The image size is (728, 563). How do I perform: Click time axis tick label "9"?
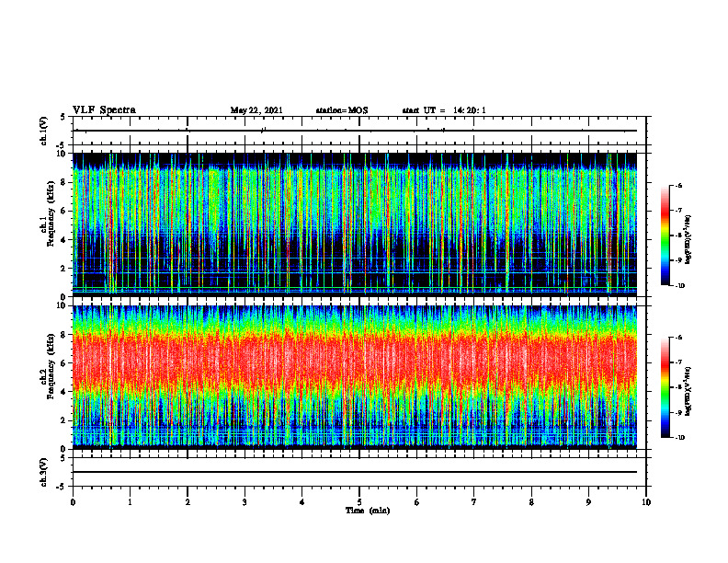588,502
